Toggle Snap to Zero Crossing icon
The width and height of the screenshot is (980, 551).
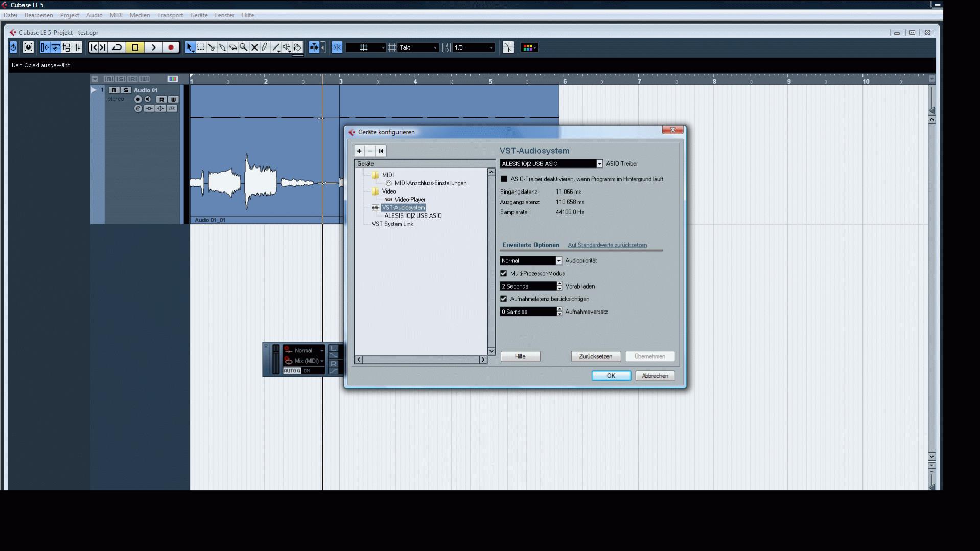click(508, 47)
